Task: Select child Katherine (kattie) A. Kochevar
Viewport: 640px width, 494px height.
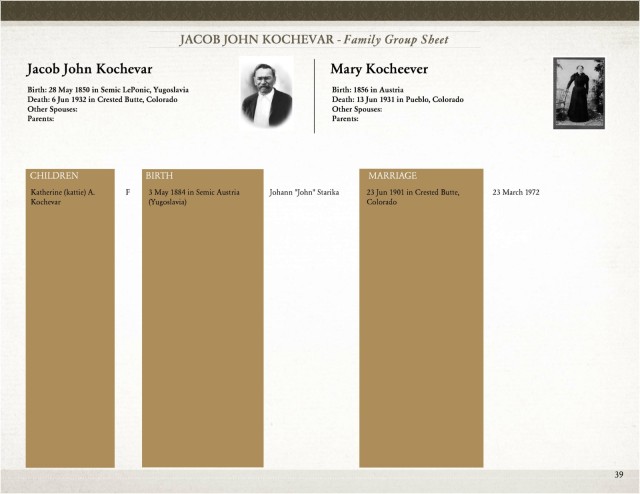Action: tap(63, 197)
